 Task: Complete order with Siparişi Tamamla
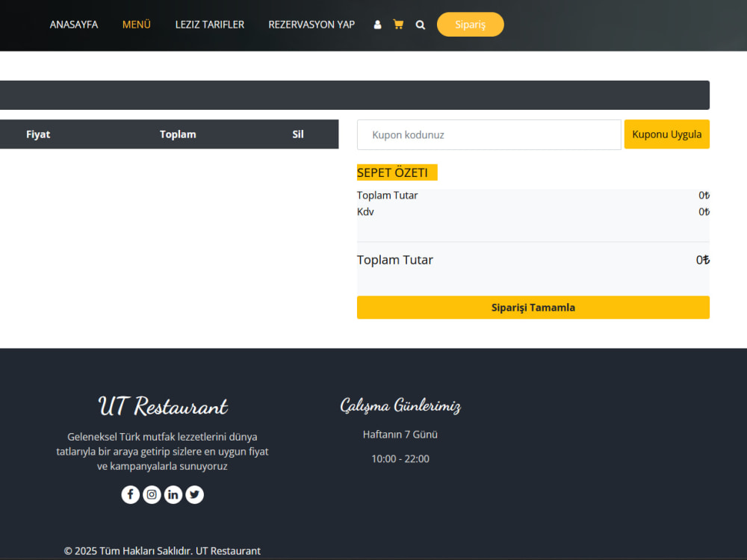click(x=533, y=308)
